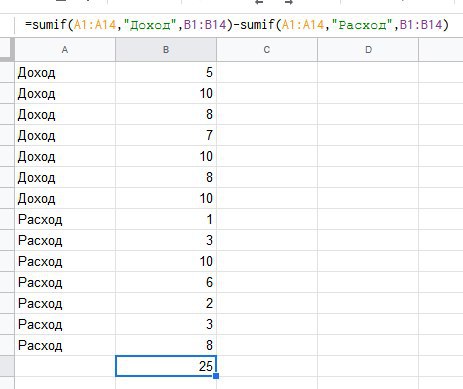
Task: Select cell B12 with value 2
Action: coord(166,303)
